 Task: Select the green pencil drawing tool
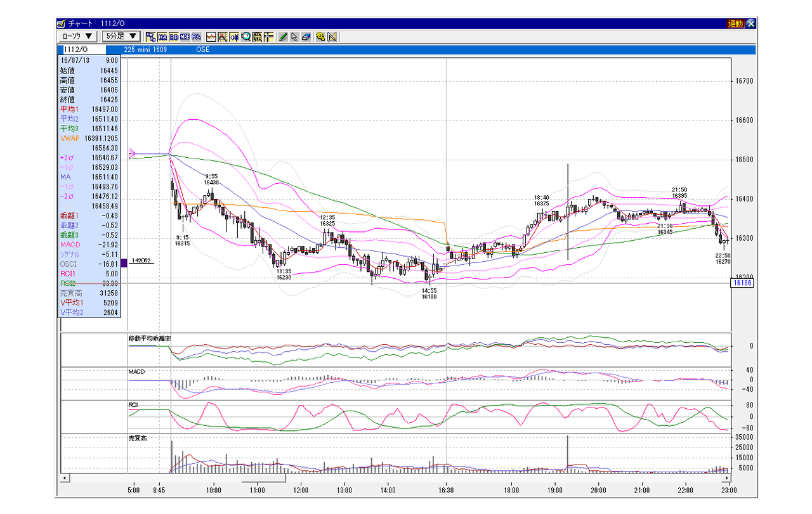(x=283, y=37)
